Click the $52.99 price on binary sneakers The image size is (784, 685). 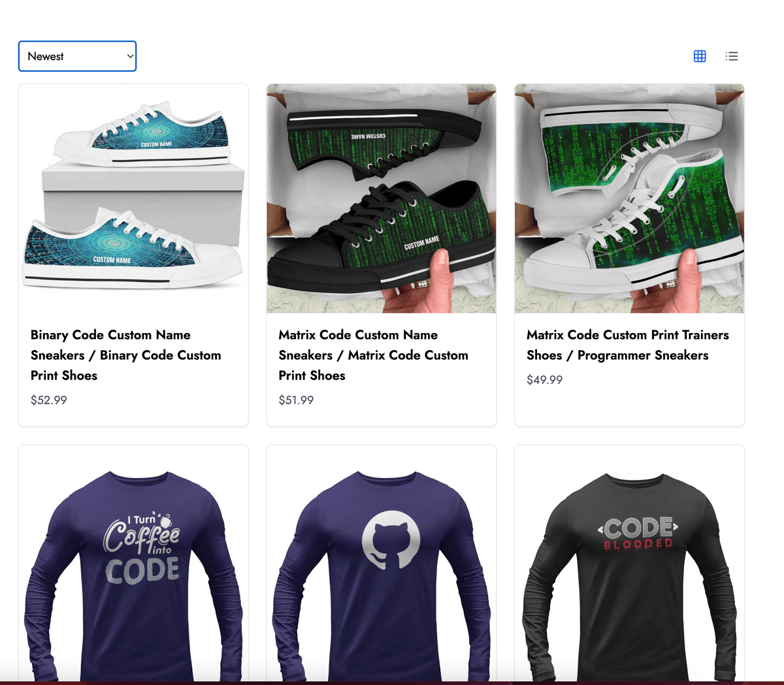click(x=49, y=400)
